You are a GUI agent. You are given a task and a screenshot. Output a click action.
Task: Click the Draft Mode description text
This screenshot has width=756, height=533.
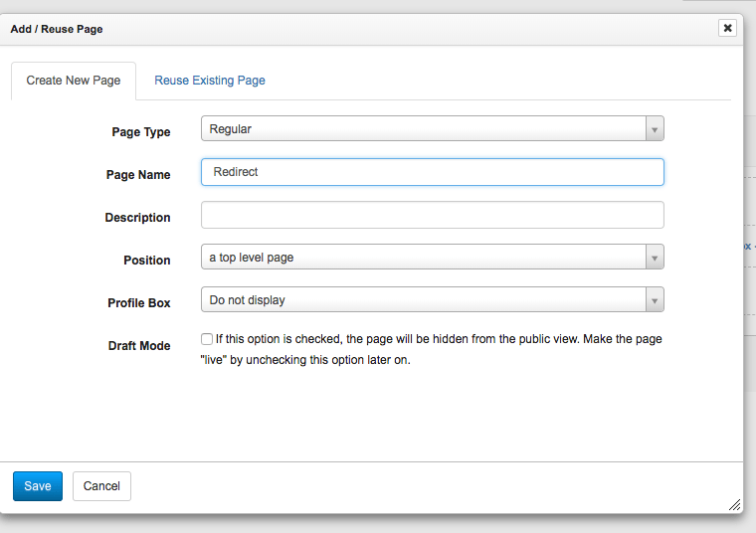point(438,349)
